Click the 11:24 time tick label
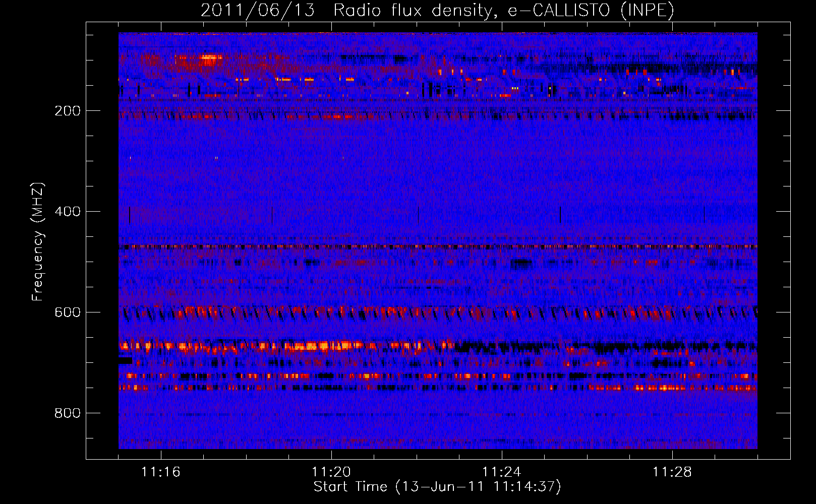Viewport: 816px width, 504px height. click(x=502, y=472)
